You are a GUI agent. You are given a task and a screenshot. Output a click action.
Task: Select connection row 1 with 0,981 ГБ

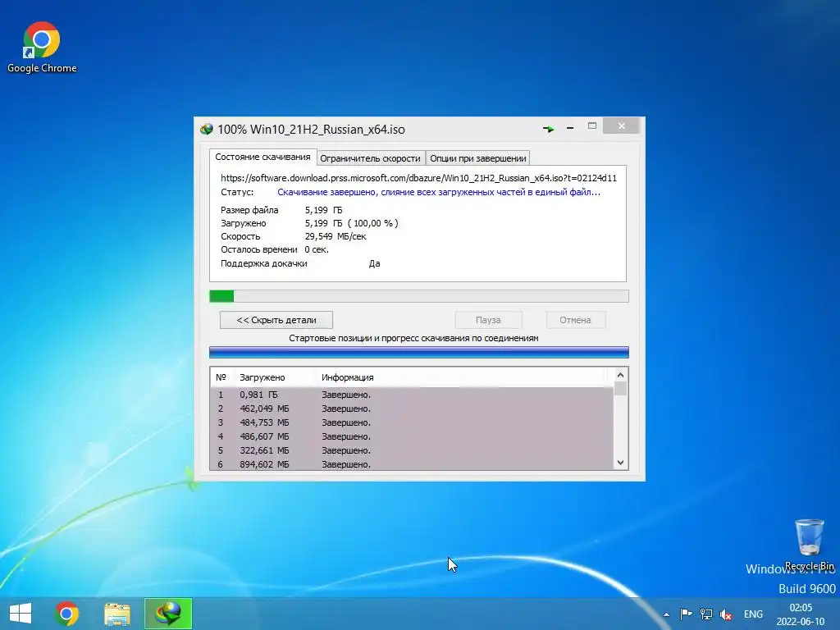click(412, 395)
